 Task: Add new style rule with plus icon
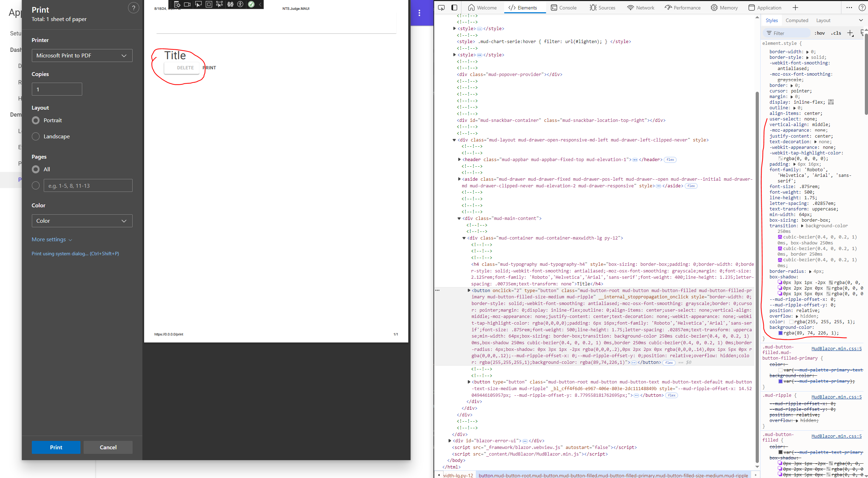(x=850, y=33)
